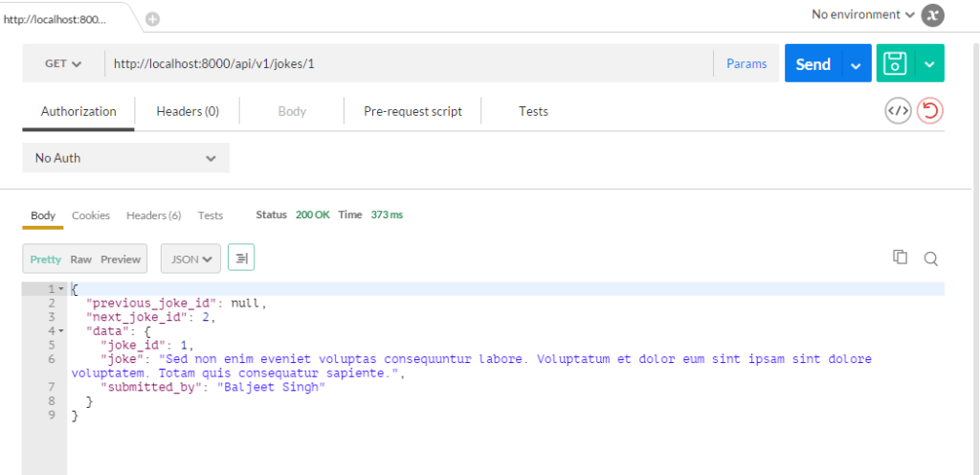
Task: Open the response Cookies tab
Action: pyautogui.click(x=91, y=215)
